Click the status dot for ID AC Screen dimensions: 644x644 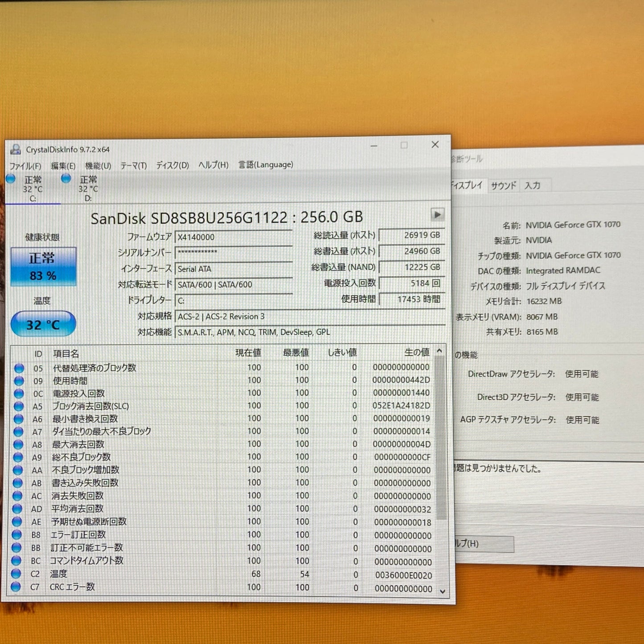[x=17, y=496]
